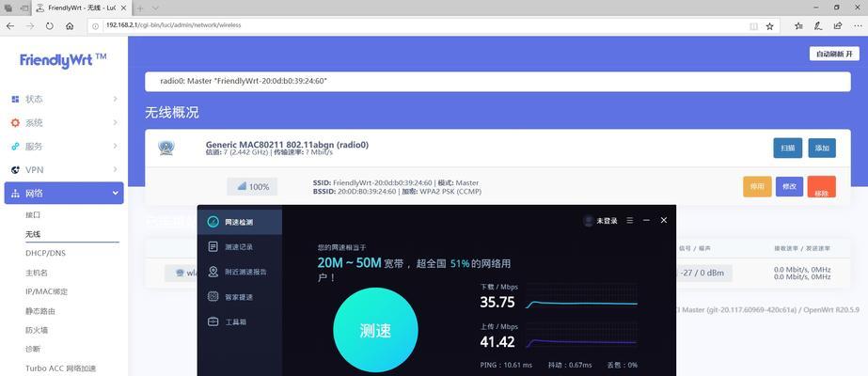
Task: Open the DHCP/DNS submenu item
Action: pyautogui.click(x=45, y=253)
